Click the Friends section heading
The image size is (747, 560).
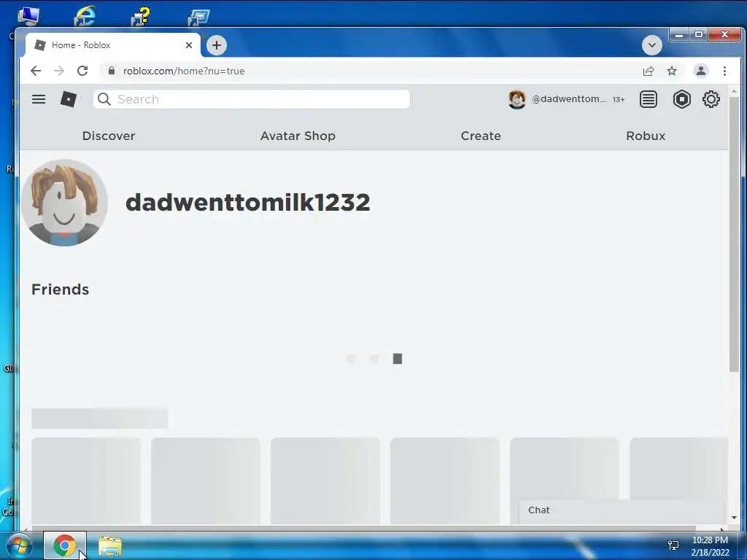[60, 289]
